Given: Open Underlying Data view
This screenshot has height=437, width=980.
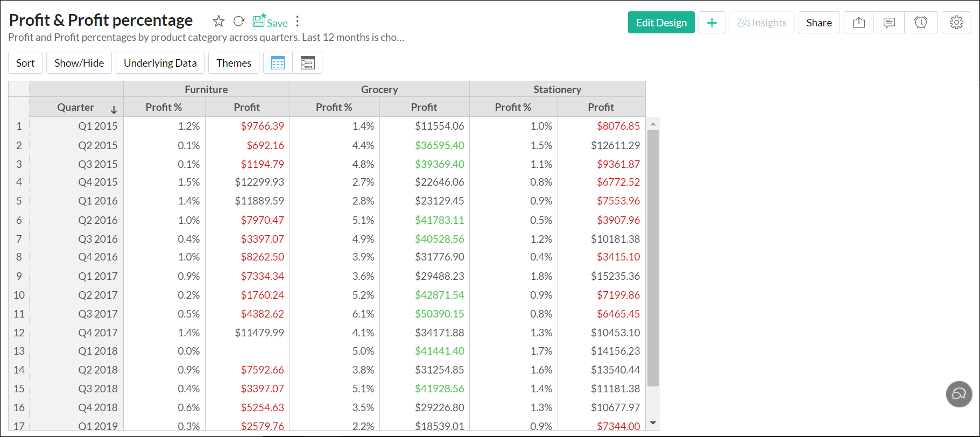Looking at the screenshot, I should [x=160, y=63].
